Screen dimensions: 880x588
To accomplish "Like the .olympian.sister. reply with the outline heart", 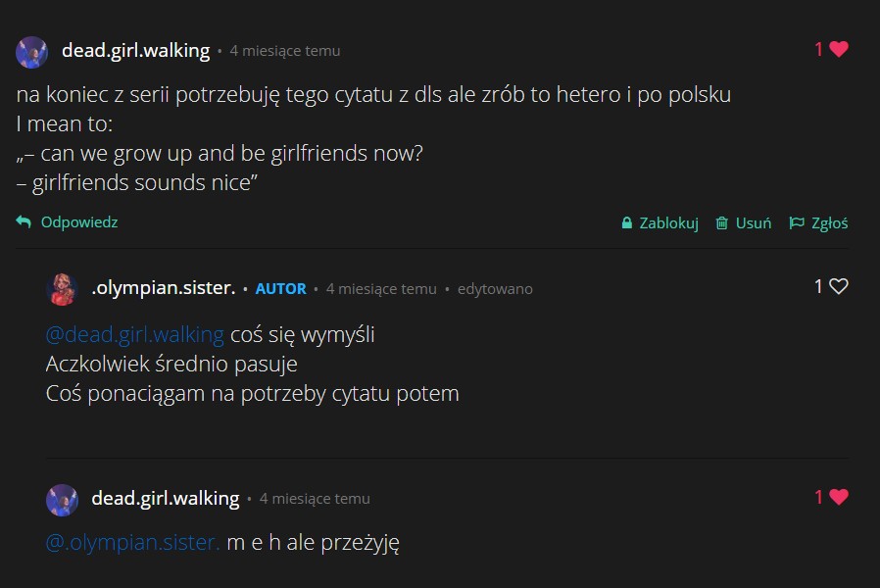I will pos(838,286).
